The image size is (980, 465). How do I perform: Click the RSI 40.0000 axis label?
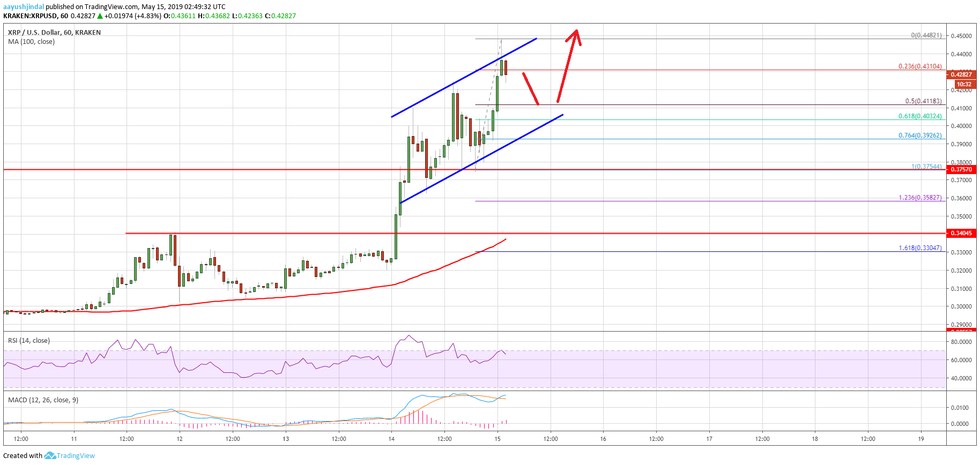click(x=961, y=378)
